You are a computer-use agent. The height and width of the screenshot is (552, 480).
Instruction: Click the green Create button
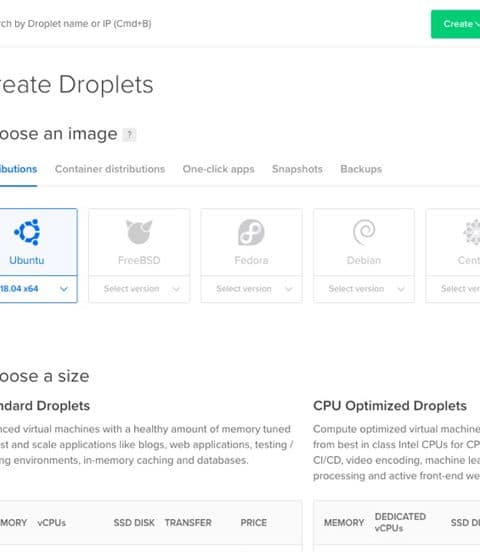tap(456, 24)
